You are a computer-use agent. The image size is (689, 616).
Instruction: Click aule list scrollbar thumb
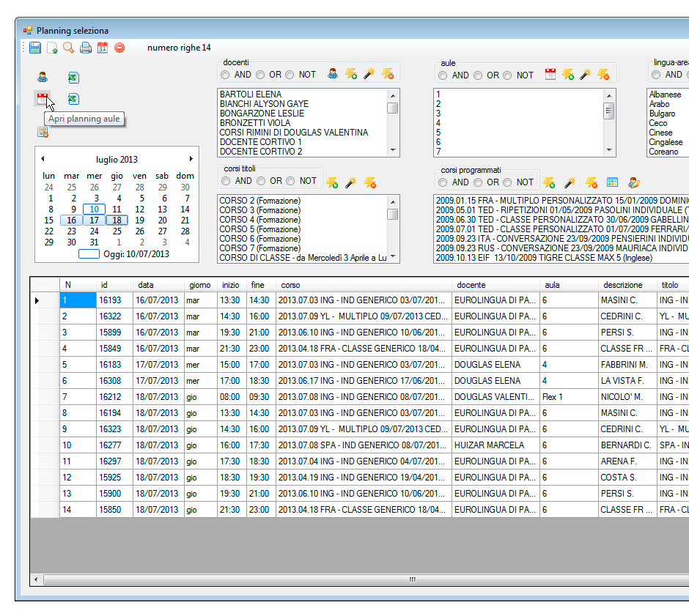(609, 111)
